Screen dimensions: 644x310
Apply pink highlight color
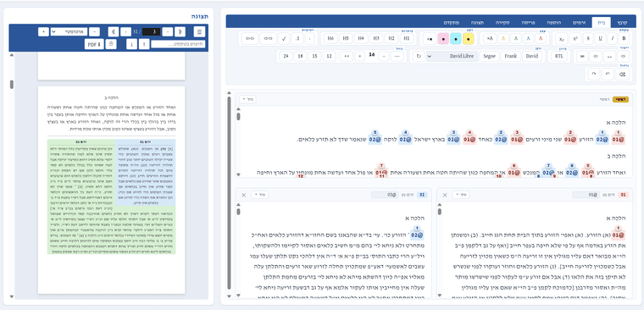tap(443, 39)
